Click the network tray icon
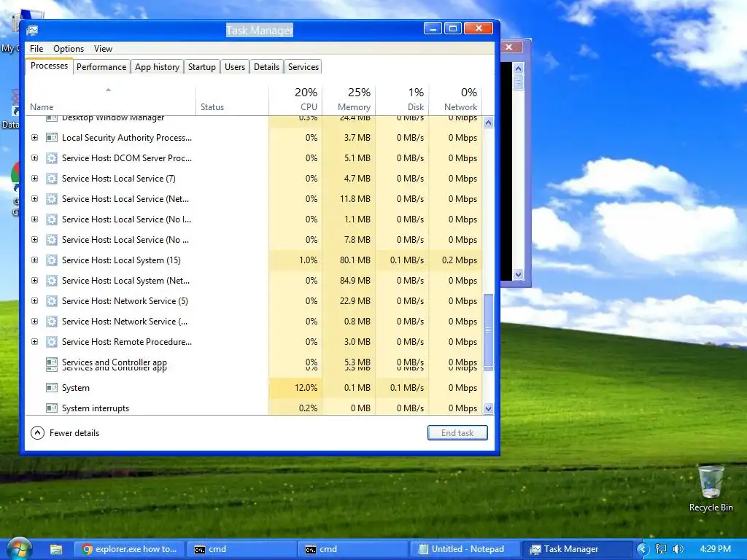The image size is (747, 560). tap(661, 549)
